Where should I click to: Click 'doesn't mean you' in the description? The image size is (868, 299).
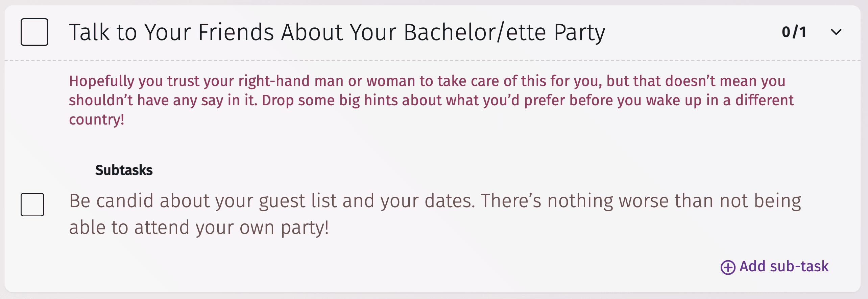coord(725,81)
